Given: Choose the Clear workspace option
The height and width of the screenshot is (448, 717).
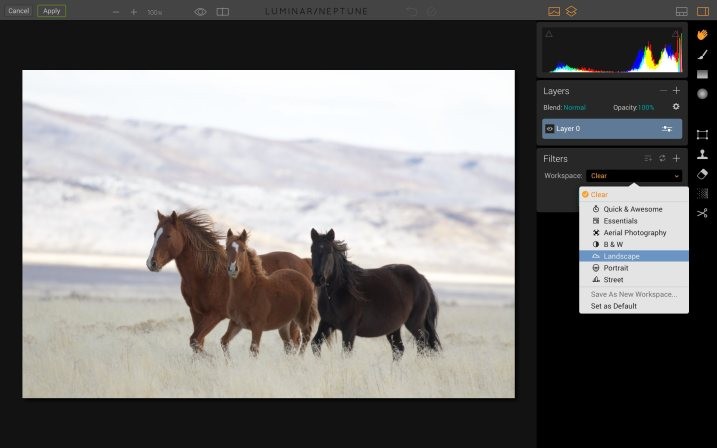Looking at the screenshot, I should (x=634, y=195).
